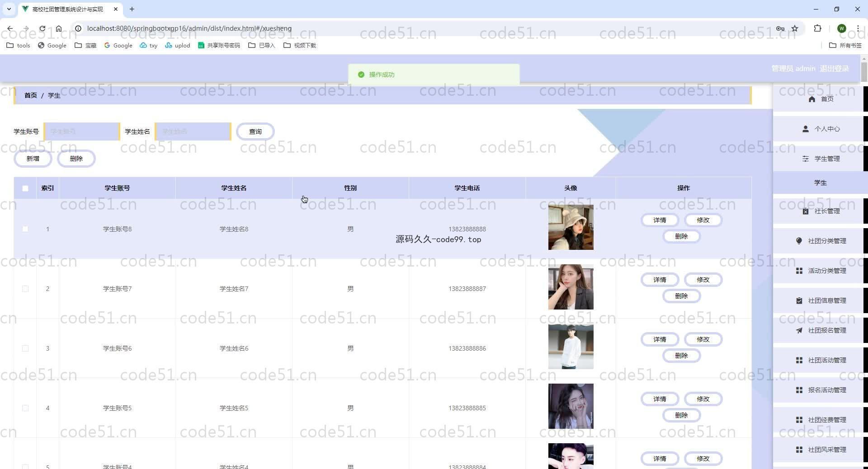Reload the page with refresh icon
The image size is (868, 469).
coord(42,28)
